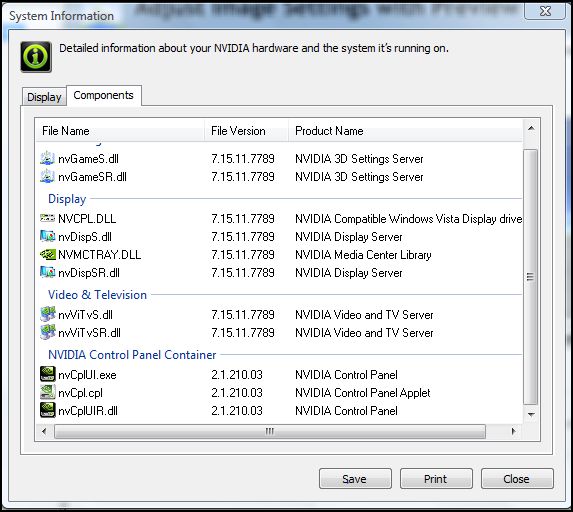
Task: Click NVIDIA Video and TV Server for nvViTvS.dll
Action: [364, 315]
